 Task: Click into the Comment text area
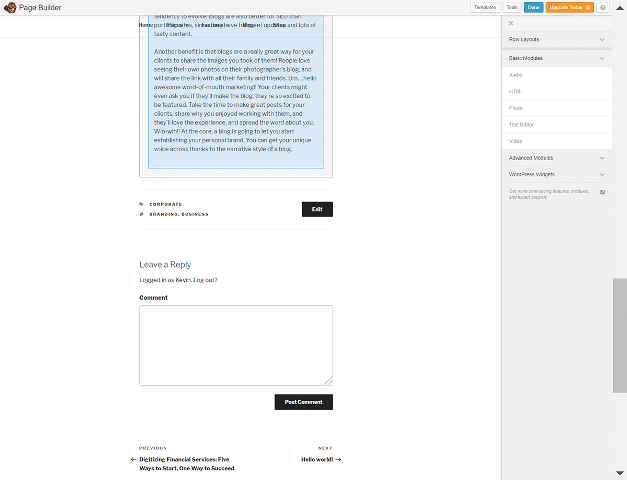pos(235,345)
